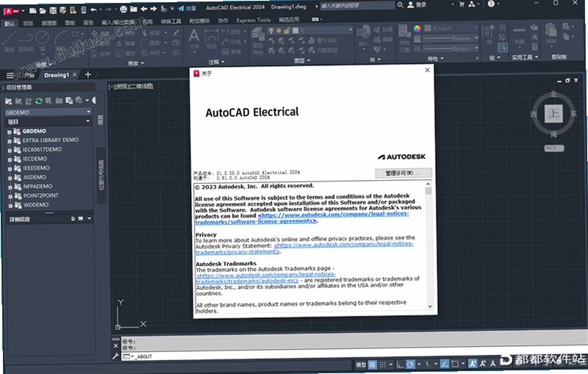Select the POINT2POINT project item
588x374 pixels.
[40, 195]
